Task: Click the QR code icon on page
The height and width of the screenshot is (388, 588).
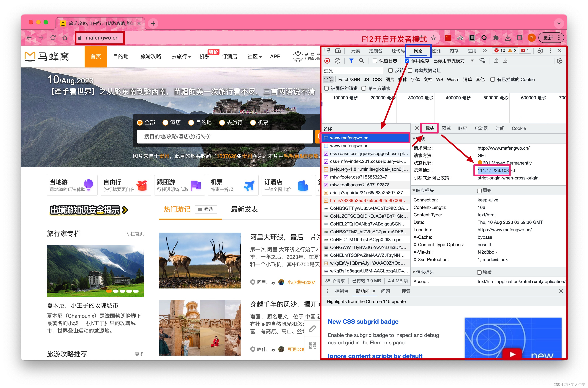Action: click(x=312, y=345)
